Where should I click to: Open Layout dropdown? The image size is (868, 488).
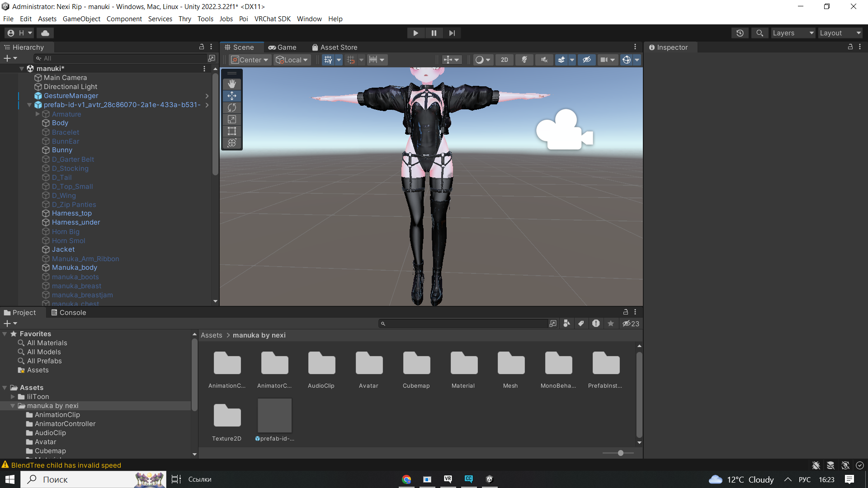pos(840,33)
